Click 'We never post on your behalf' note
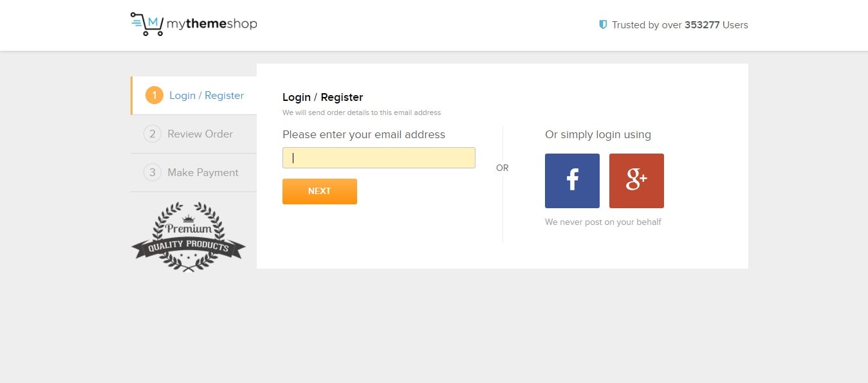 click(x=603, y=222)
